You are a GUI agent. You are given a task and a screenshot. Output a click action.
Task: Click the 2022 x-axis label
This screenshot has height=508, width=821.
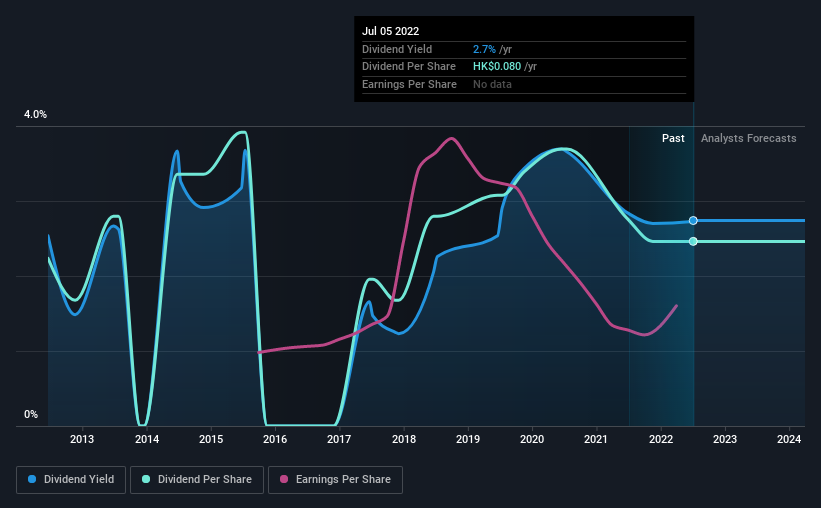click(x=661, y=439)
